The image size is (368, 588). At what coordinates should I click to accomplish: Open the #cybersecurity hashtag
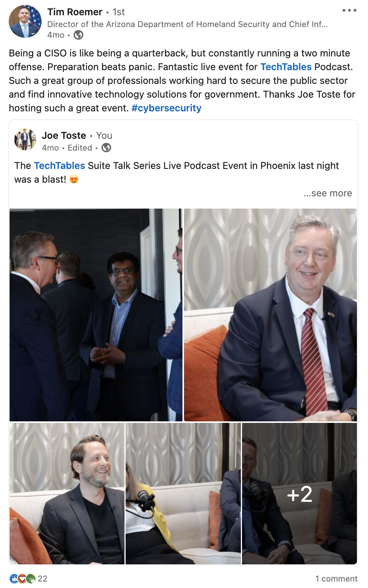166,108
